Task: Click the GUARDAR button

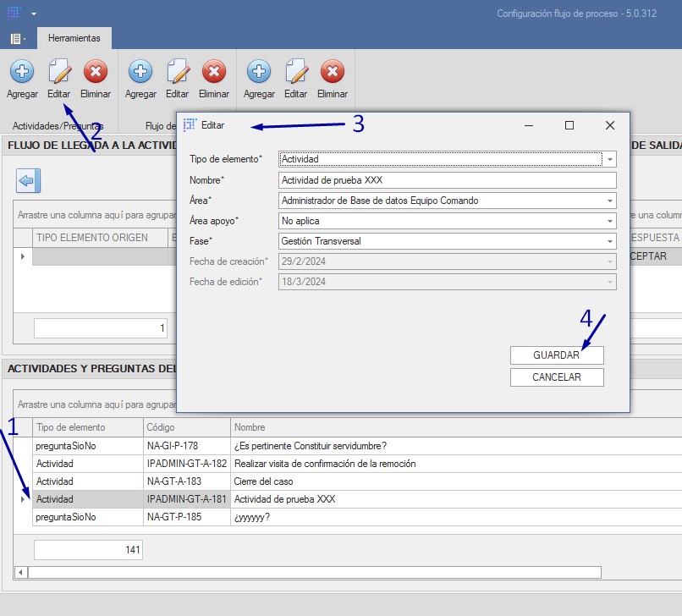Action: pos(557,355)
